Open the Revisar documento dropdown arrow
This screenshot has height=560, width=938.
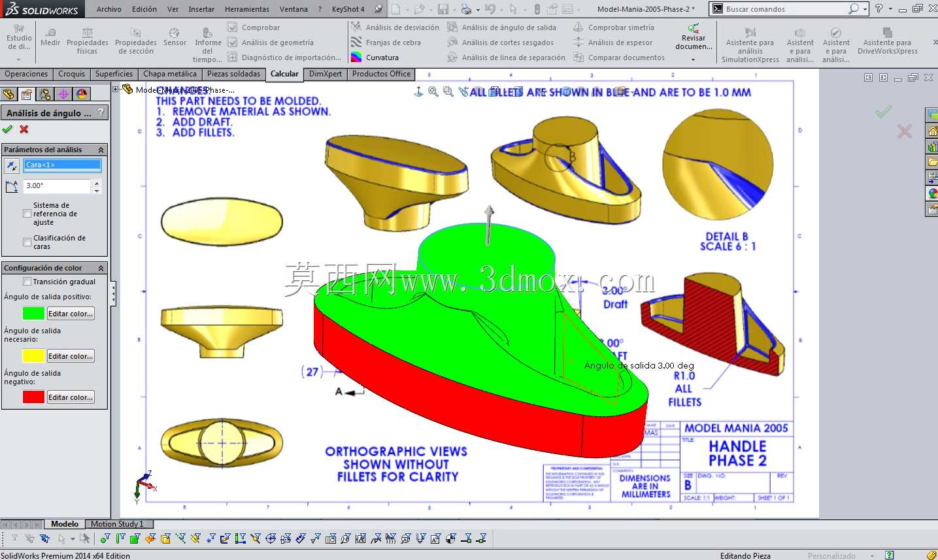[694, 59]
